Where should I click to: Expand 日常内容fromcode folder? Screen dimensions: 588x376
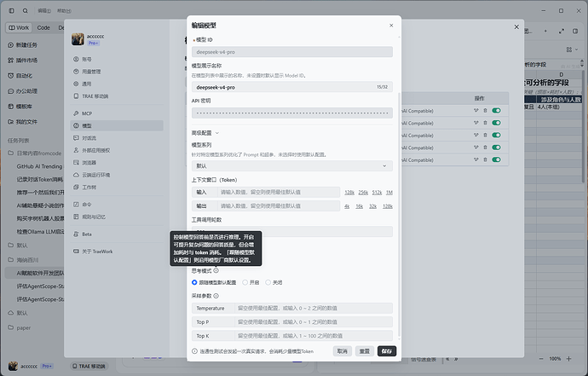34,153
